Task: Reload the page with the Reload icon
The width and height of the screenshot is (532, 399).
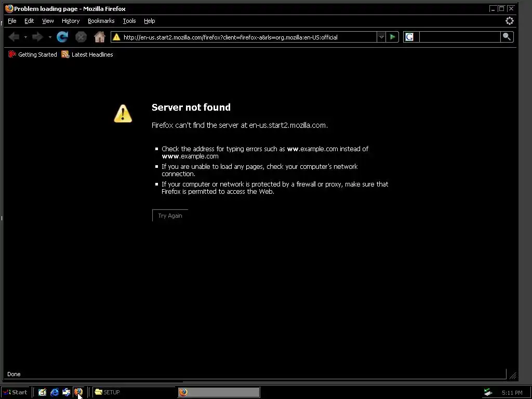Action: click(62, 37)
